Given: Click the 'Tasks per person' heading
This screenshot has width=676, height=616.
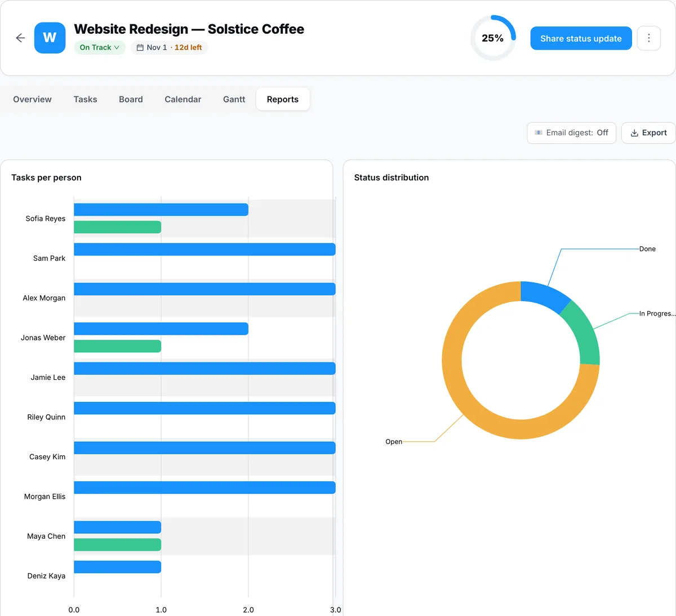Looking at the screenshot, I should (x=46, y=178).
